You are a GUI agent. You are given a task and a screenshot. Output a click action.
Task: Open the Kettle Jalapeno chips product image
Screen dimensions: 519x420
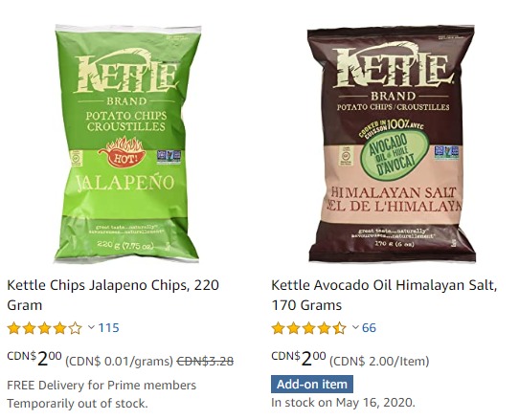tap(127, 144)
